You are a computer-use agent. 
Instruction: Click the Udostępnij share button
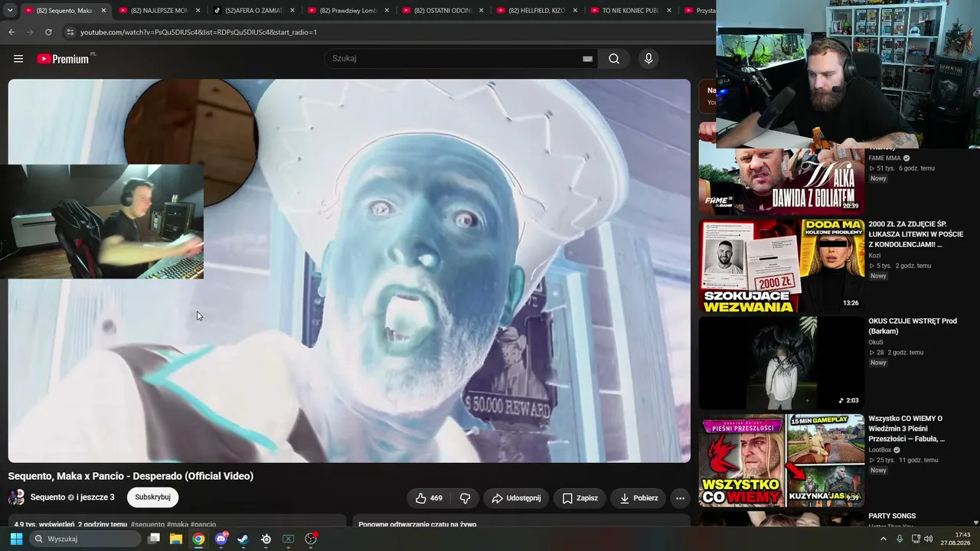click(516, 498)
